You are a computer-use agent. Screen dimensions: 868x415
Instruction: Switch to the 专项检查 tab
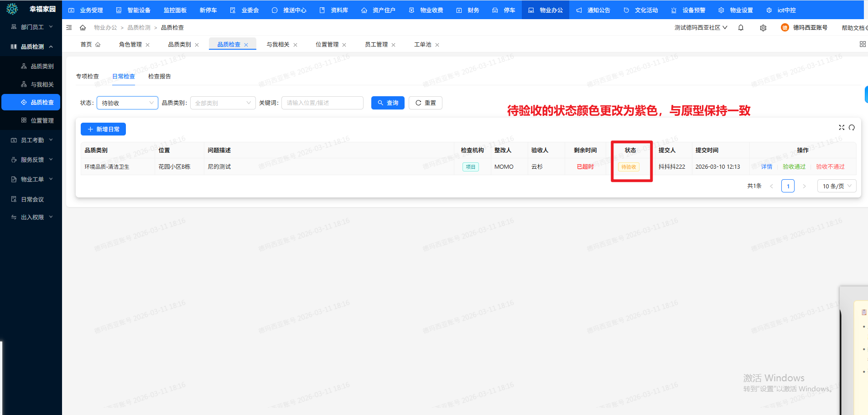[88, 76]
